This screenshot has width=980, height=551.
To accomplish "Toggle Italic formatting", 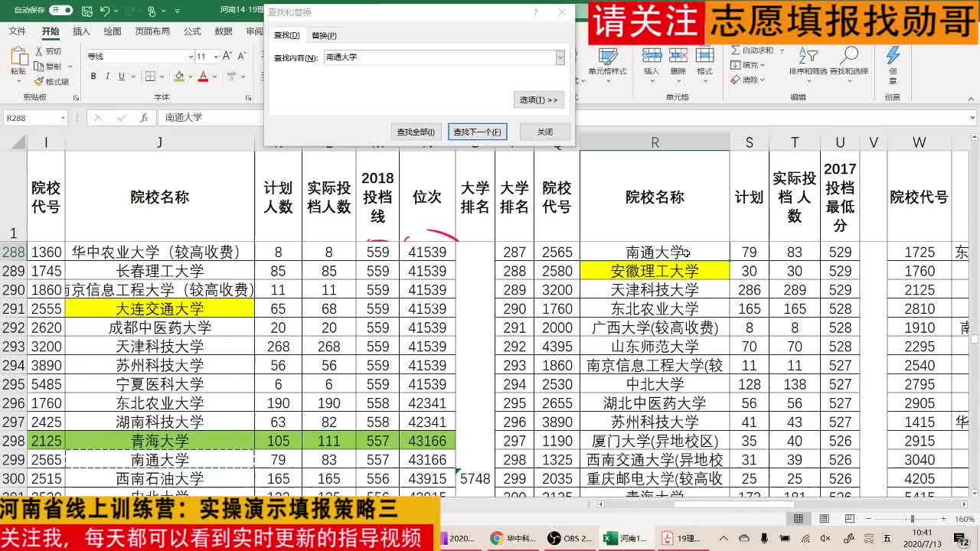I will click(107, 77).
